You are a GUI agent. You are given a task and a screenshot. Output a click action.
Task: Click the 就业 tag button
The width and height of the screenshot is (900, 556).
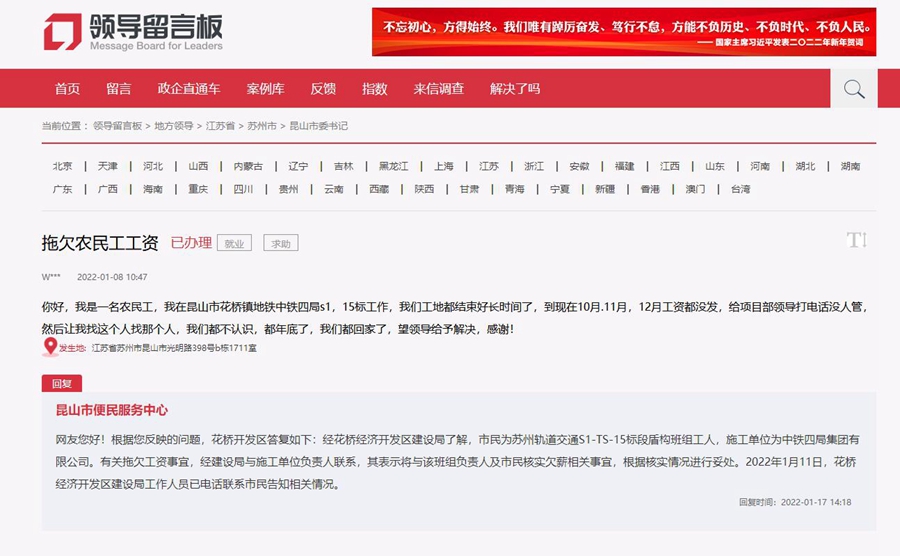click(234, 243)
